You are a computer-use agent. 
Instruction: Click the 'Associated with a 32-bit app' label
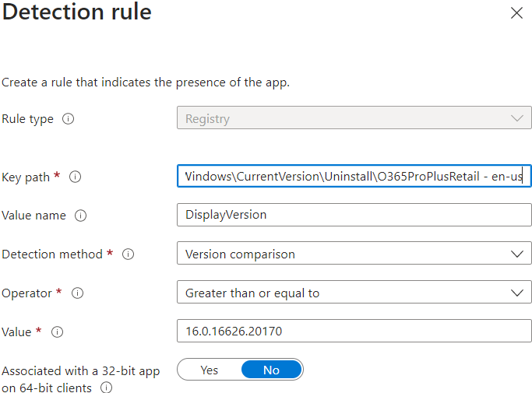(x=80, y=371)
